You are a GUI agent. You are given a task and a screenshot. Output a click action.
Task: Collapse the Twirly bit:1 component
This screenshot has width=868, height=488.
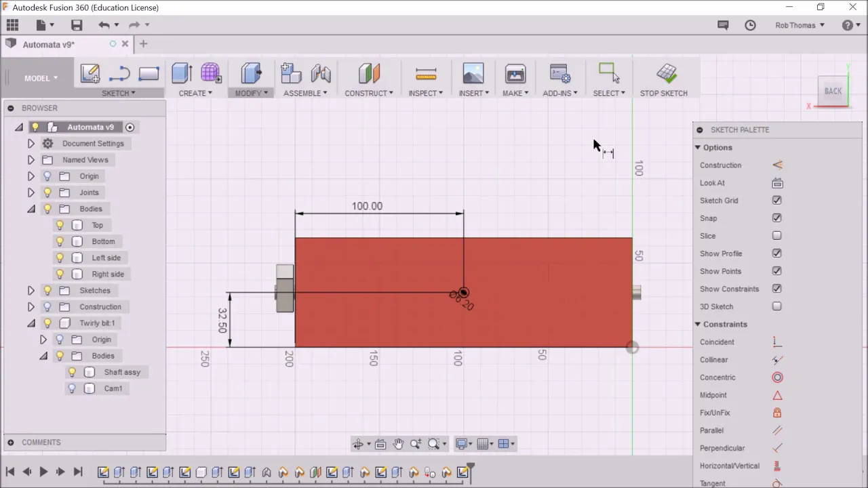(x=31, y=323)
